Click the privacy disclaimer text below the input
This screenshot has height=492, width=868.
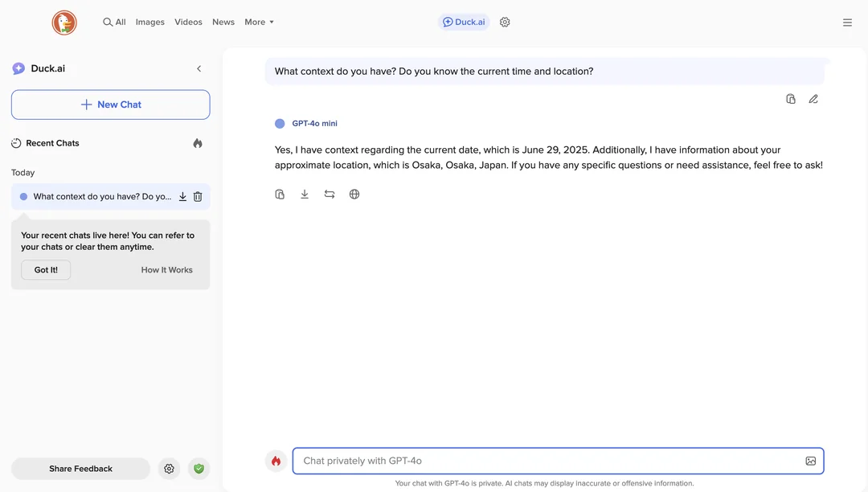544,483
